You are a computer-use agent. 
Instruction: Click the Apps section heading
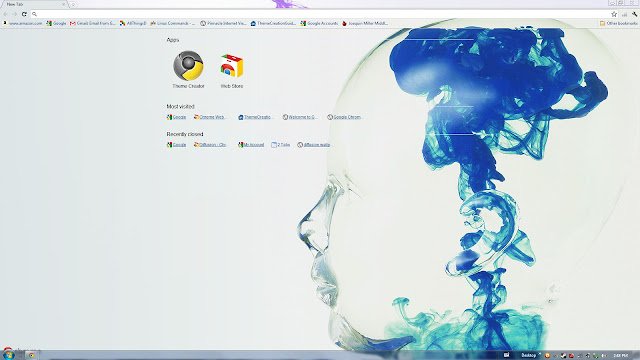(x=173, y=40)
